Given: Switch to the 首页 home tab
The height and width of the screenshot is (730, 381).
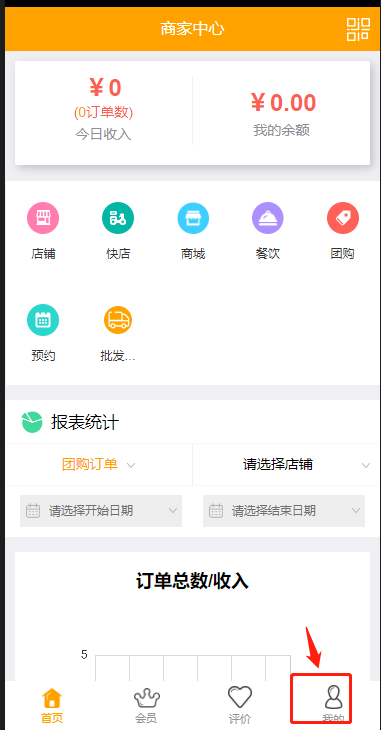Looking at the screenshot, I should click(x=52, y=706).
